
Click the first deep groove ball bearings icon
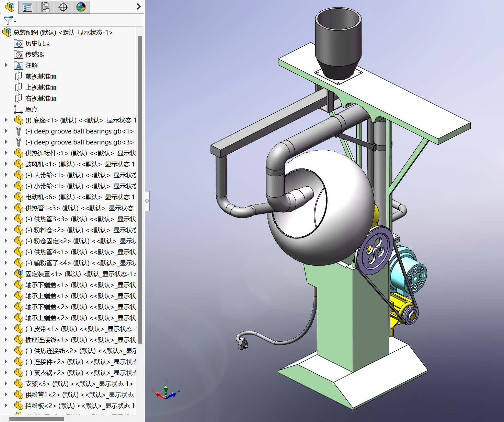pos(19,131)
